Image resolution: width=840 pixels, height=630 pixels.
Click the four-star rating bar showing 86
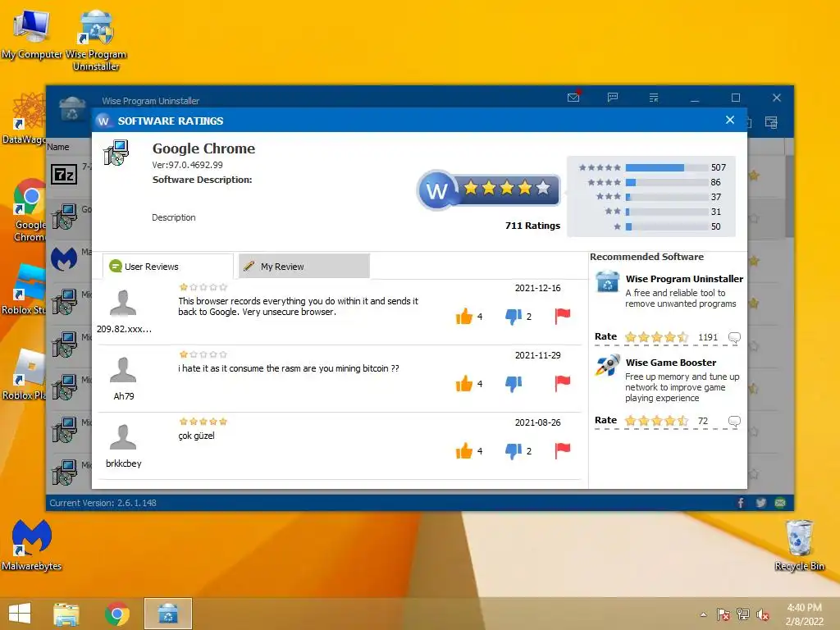[x=667, y=182]
